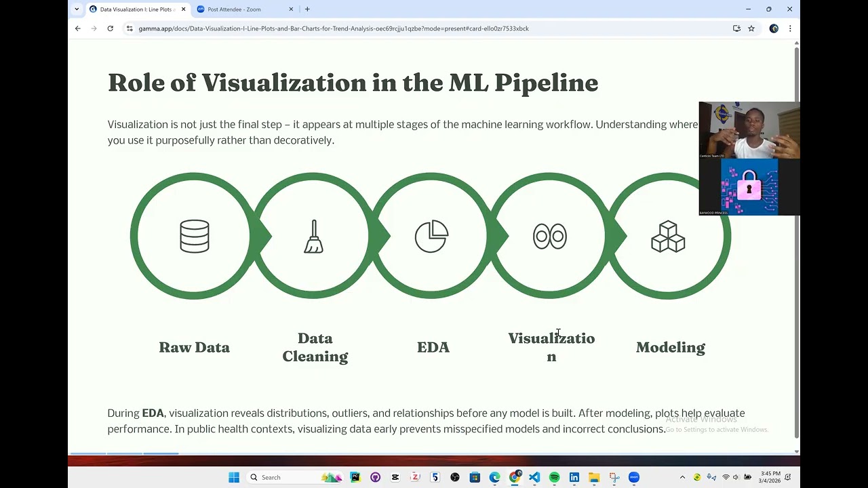Screen dimensions: 868x488
Task: Open Google Chrome from the taskbar
Action: (x=515, y=477)
